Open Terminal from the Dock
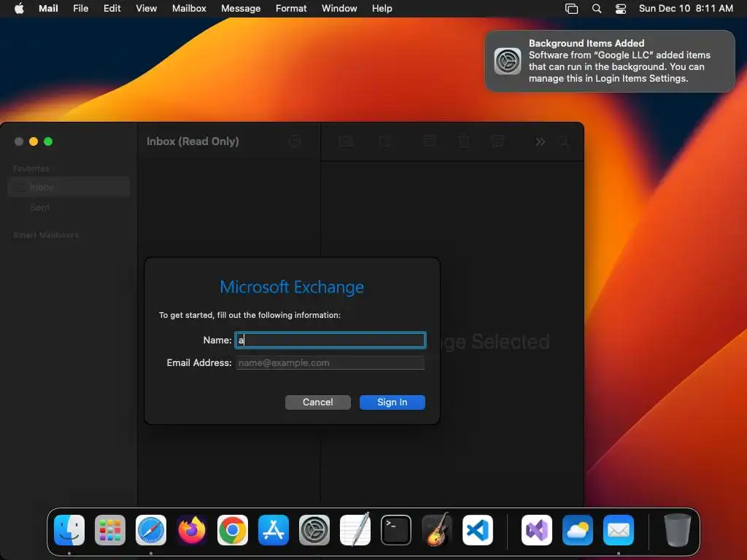 (396, 530)
